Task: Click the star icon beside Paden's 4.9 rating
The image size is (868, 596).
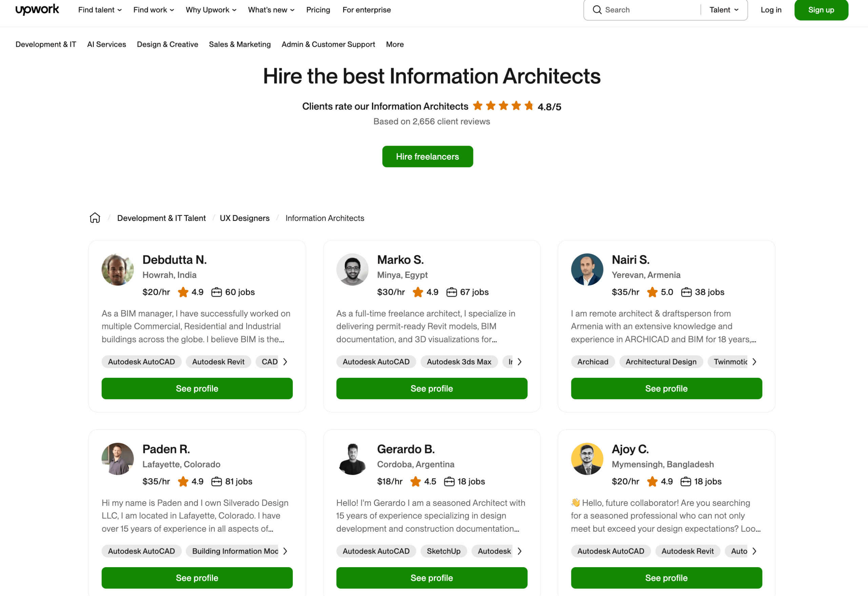Action: [x=183, y=481]
